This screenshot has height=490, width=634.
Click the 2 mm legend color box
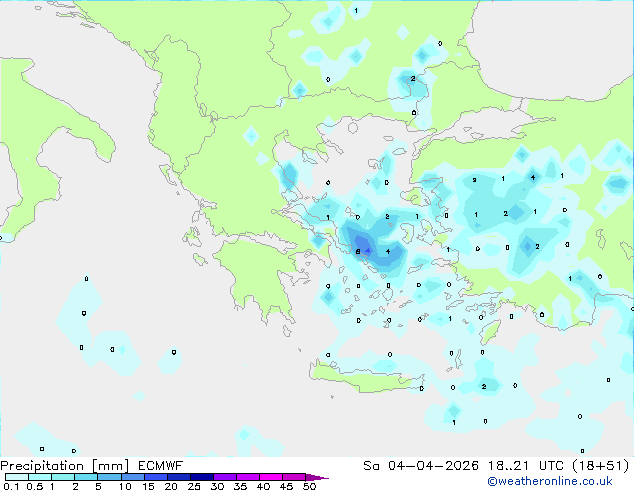click(x=86, y=477)
